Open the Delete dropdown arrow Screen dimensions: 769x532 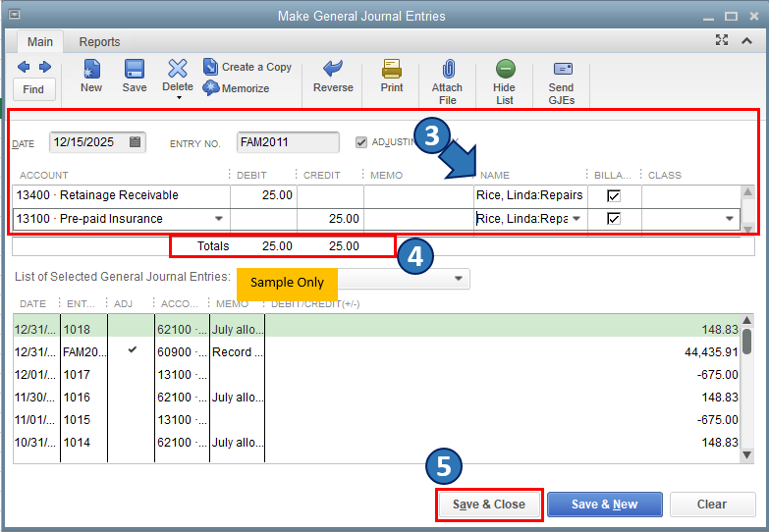179,97
